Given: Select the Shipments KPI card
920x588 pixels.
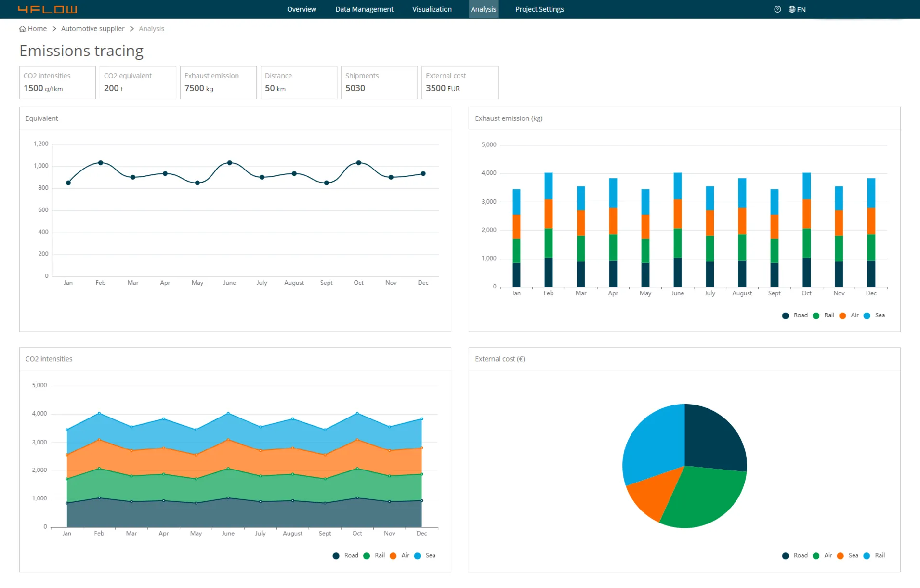Looking at the screenshot, I should pyautogui.click(x=379, y=82).
